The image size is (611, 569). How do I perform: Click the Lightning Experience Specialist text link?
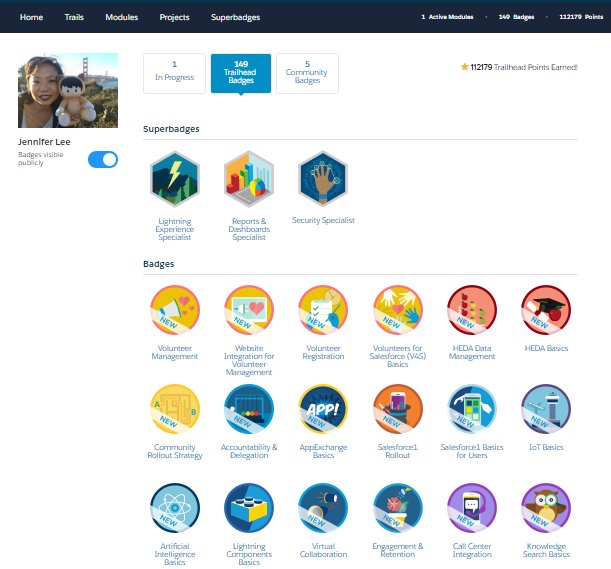pos(175,229)
